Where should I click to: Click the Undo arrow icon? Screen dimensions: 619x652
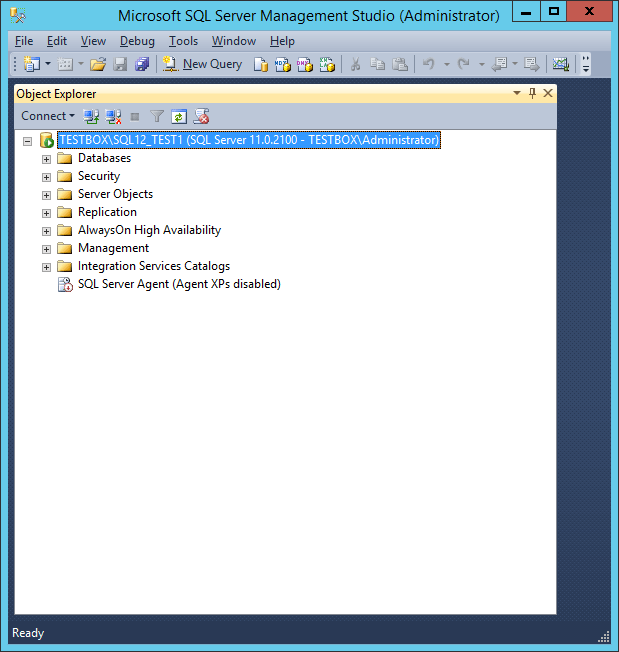coord(429,64)
